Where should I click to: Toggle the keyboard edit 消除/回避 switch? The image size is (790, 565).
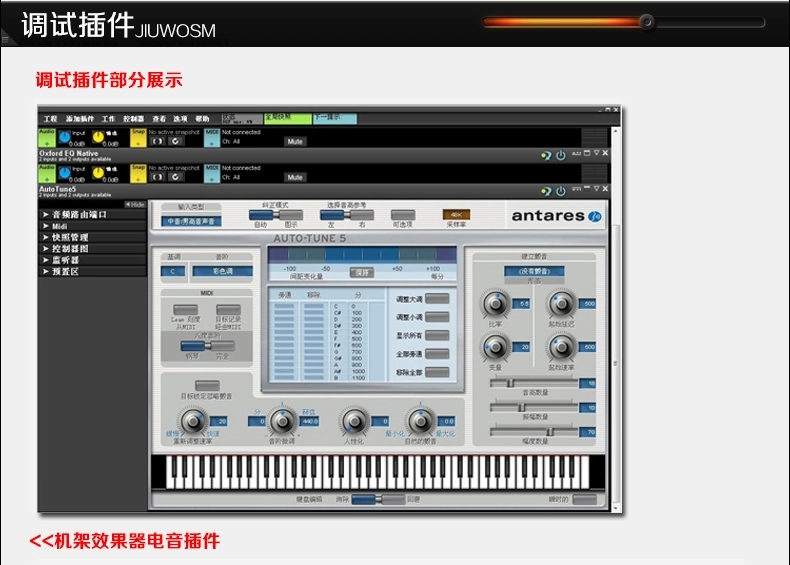pyautogui.click(x=378, y=499)
